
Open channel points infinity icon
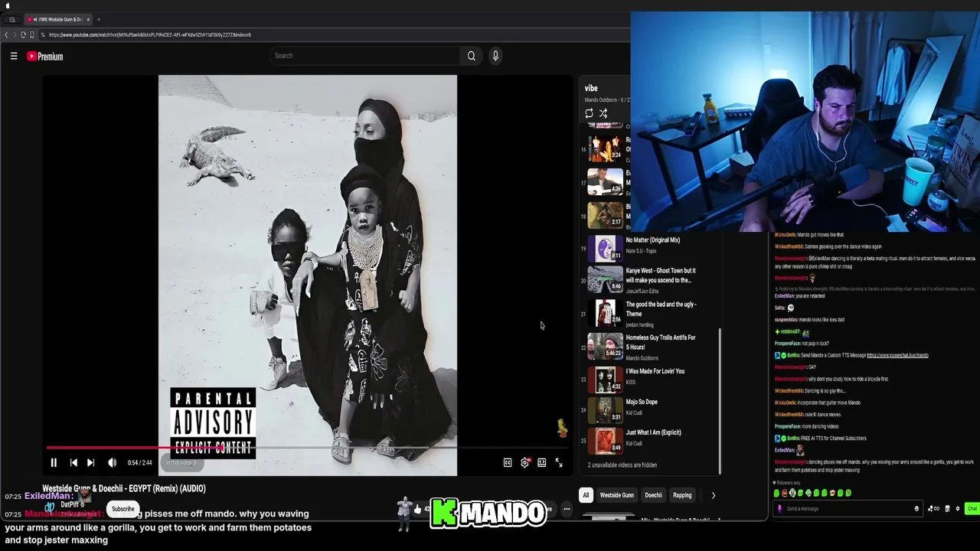pos(933,508)
